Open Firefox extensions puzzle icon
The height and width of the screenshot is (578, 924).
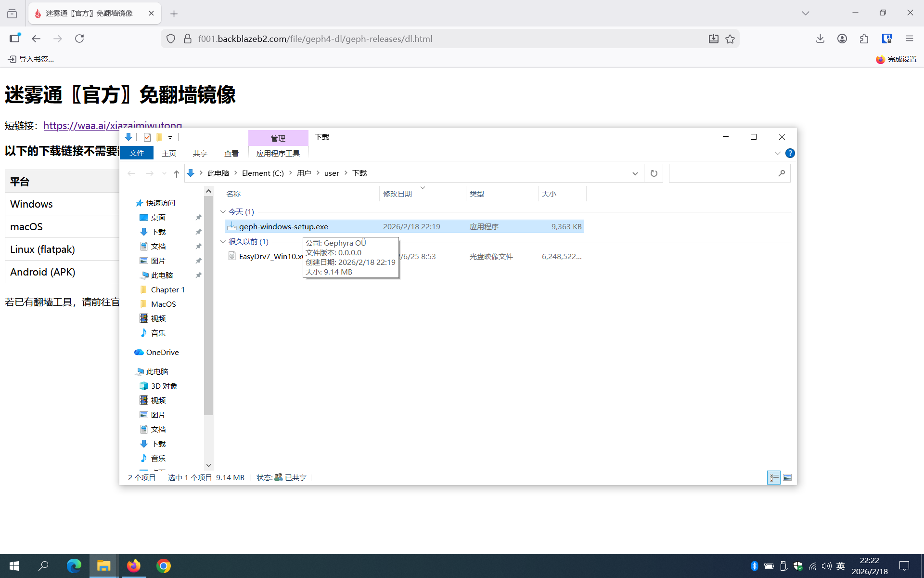click(x=864, y=39)
